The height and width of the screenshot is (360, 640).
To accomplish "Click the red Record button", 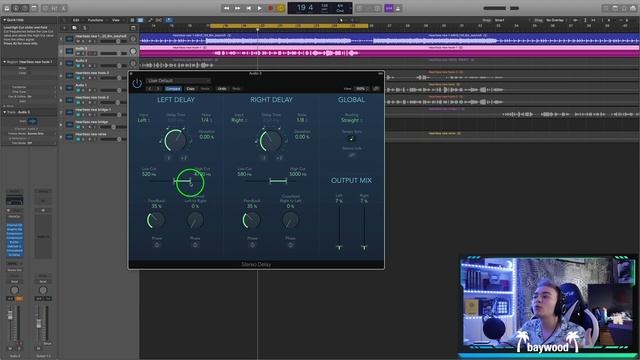I will [x=270, y=8].
